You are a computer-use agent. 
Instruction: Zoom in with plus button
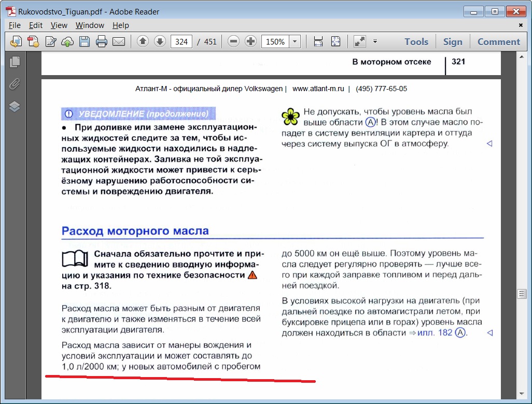tap(251, 42)
